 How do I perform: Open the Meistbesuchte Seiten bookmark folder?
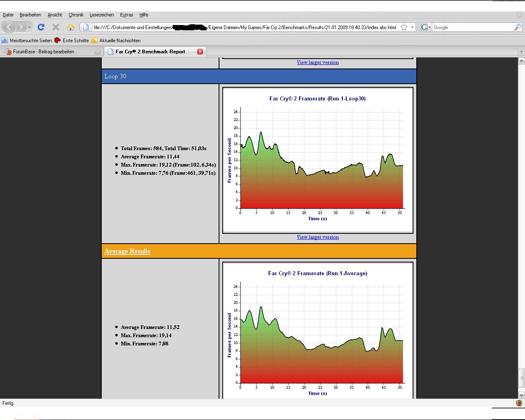(x=27, y=41)
